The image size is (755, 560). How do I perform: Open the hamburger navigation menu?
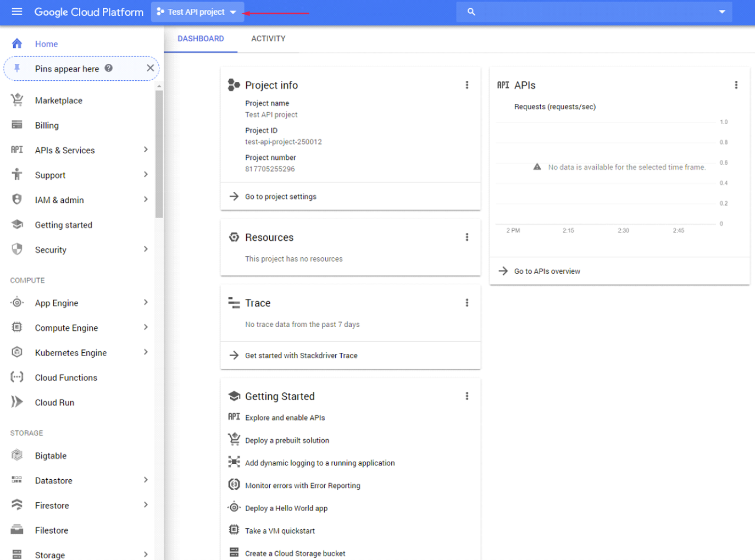(x=17, y=12)
